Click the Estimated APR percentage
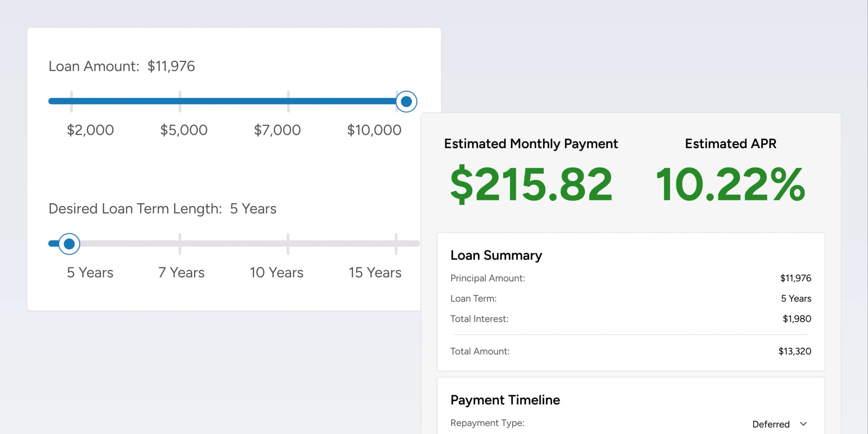Viewport: 868px width, 434px height. click(731, 183)
